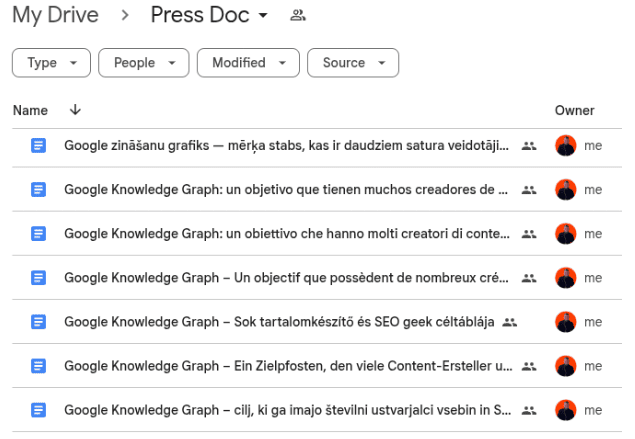Open "cilj, ki ga imajo številni ustvarjalci" document
The height and width of the screenshot is (439, 635).
[x=288, y=410]
